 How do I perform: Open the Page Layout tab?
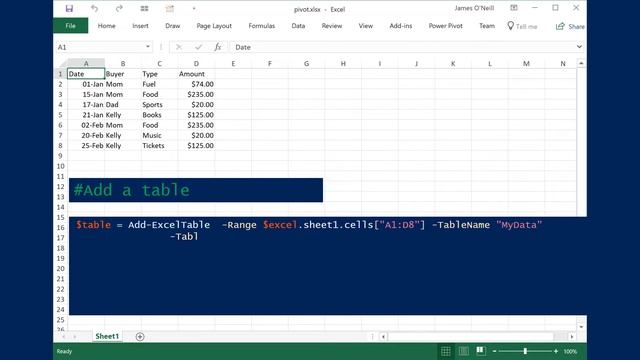click(x=214, y=26)
